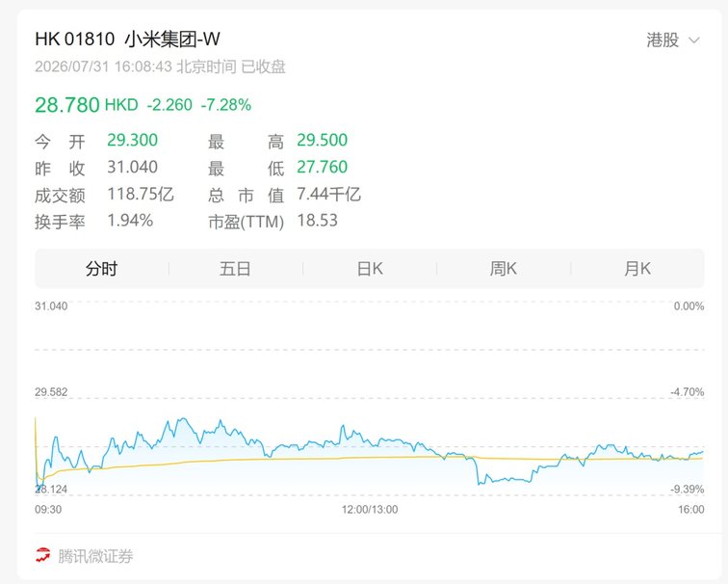This screenshot has height=584, width=728.
Task: Open the 月K monthly candlestick tab
Action: (637, 269)
